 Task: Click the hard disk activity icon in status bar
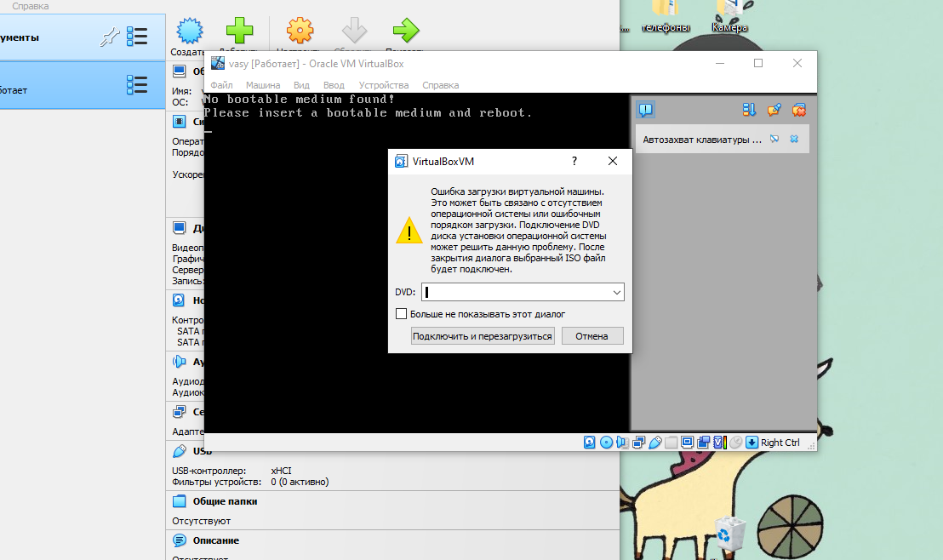pos(590,443)
